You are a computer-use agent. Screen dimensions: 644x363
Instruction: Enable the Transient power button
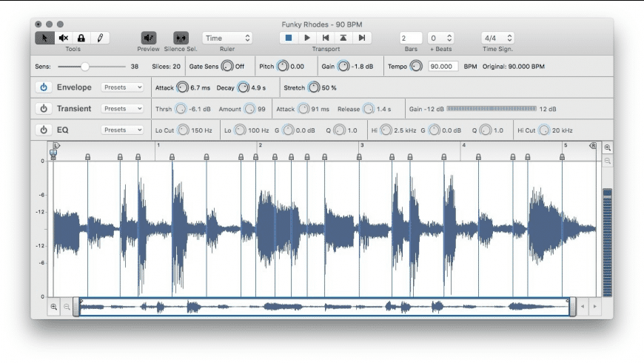point(44,109)
